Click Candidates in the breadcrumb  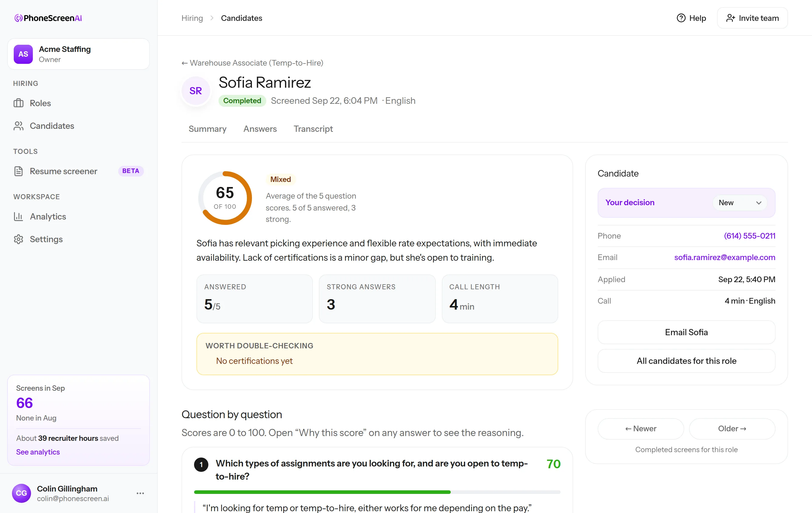click(242, 18)
